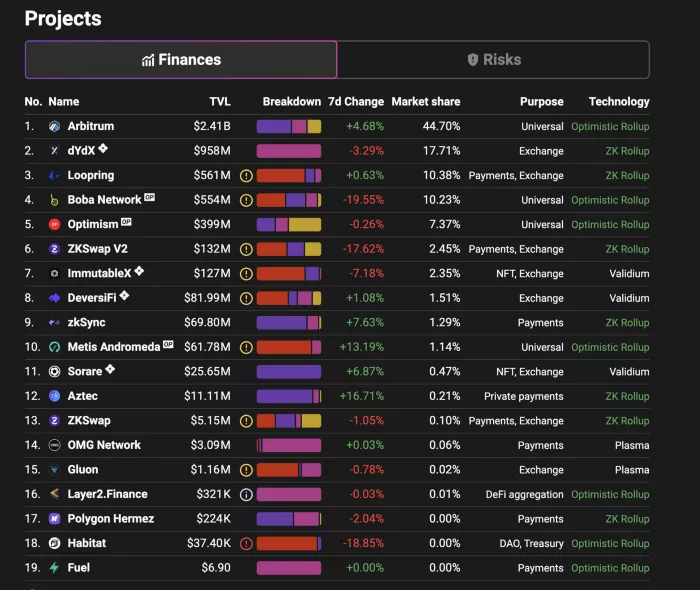Click the StarkEx diamond badge next to dYdX
Image resolution: width=700 pixels, height=590 pixels.
point(103,148)
